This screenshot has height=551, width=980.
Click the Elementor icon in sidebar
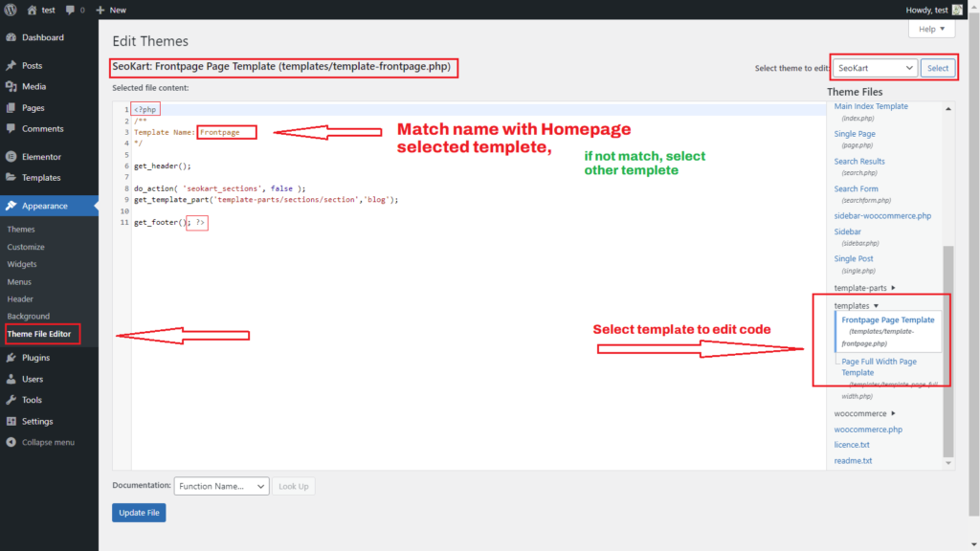[11, 157]
